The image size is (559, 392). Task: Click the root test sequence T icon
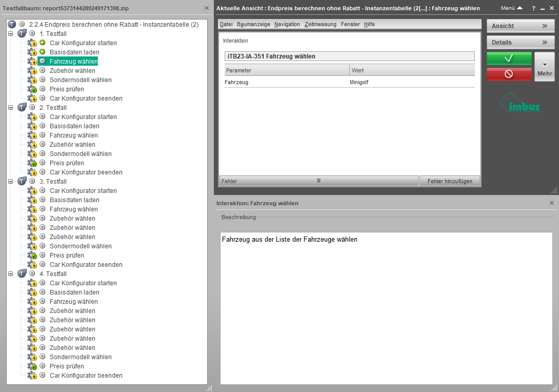pyautogui.click(x=12, y=25)
